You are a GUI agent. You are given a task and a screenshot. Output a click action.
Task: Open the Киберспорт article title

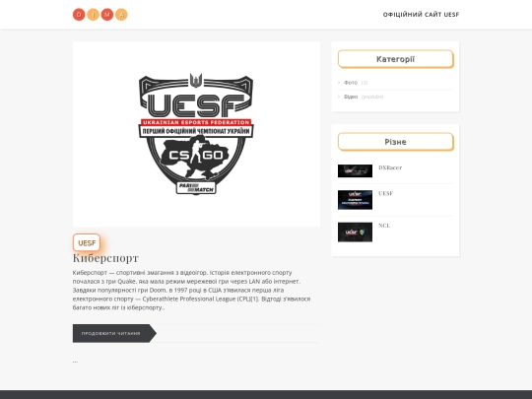(x=105, y=258)
